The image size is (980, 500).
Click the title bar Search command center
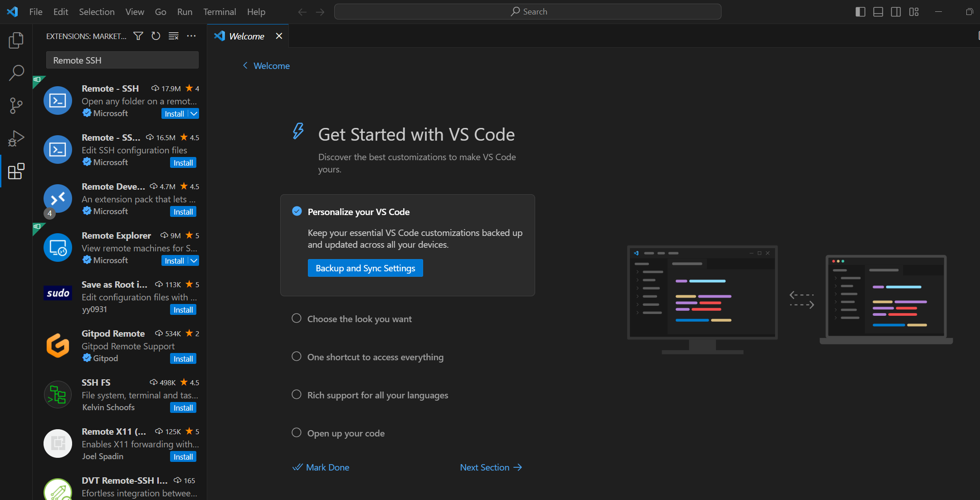528,12
